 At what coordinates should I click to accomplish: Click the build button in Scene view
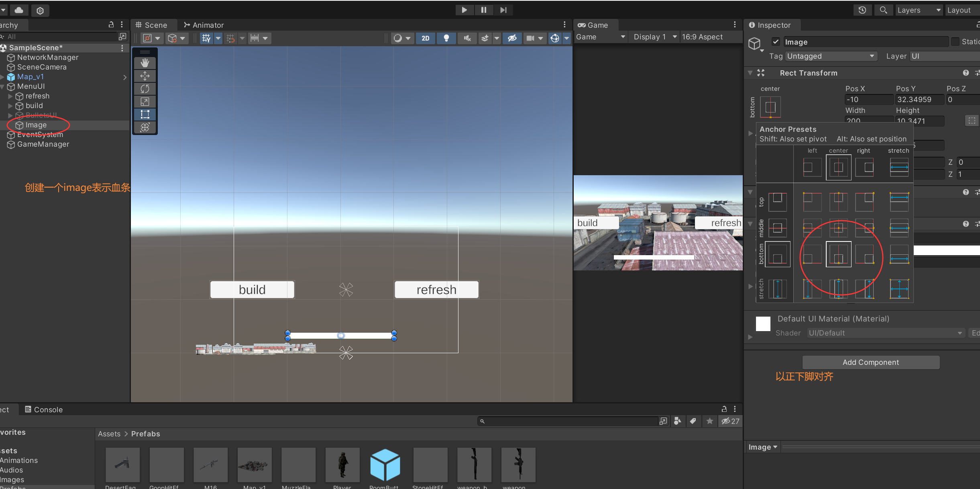(252, 290)
